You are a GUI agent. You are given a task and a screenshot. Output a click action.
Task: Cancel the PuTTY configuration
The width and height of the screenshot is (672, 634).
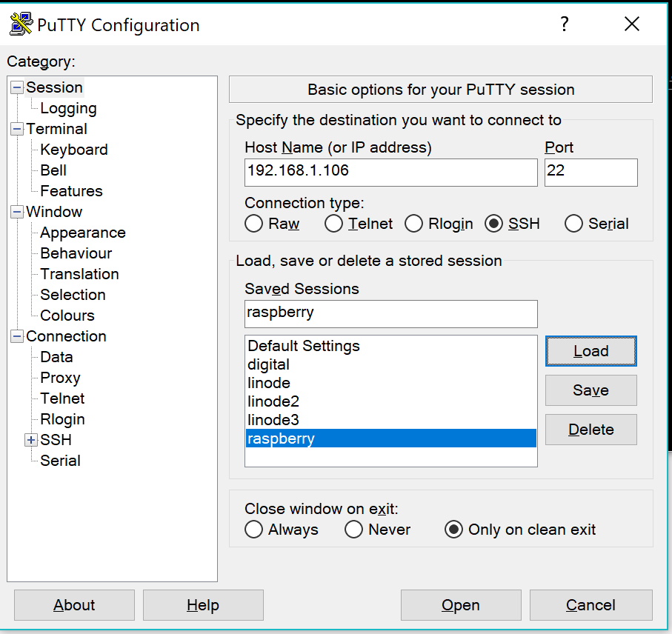[591, 605]
